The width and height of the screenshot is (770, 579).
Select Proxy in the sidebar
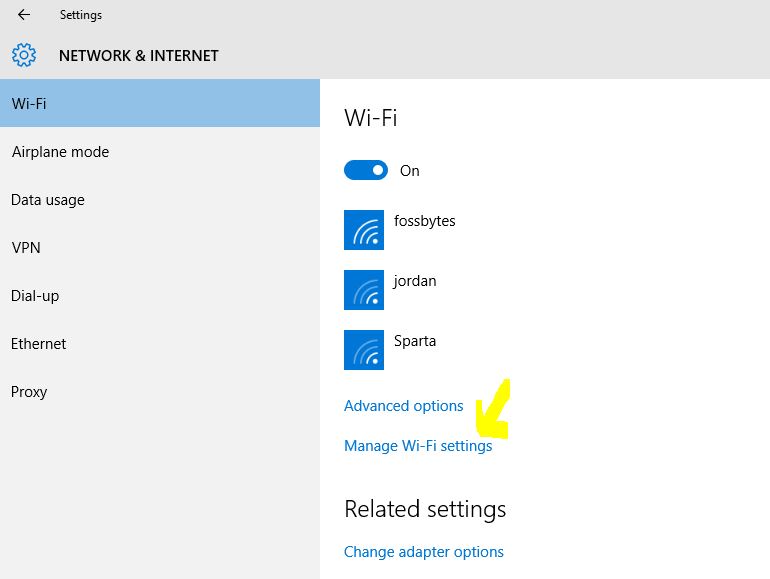pos(160,392)
